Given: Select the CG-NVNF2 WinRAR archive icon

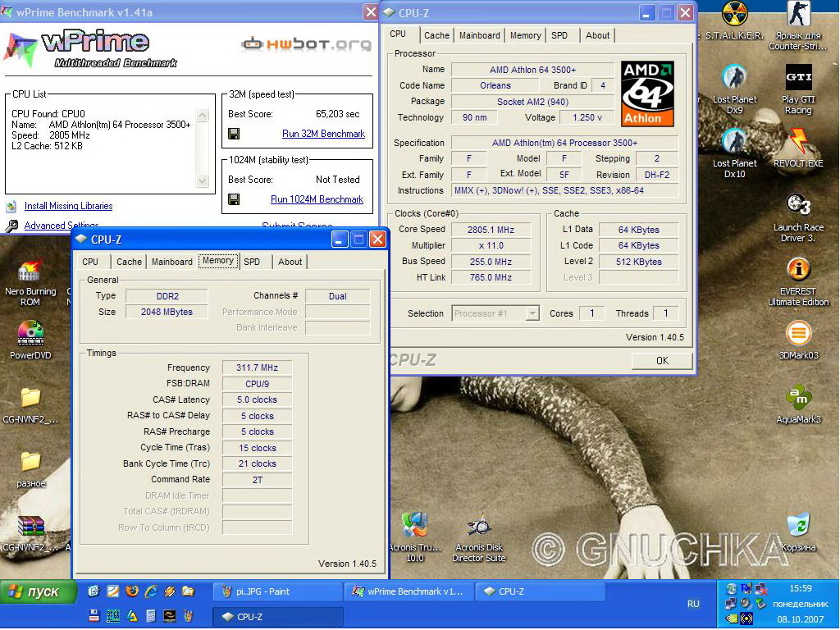Looking at the screenshot, I should click(30, 526).
